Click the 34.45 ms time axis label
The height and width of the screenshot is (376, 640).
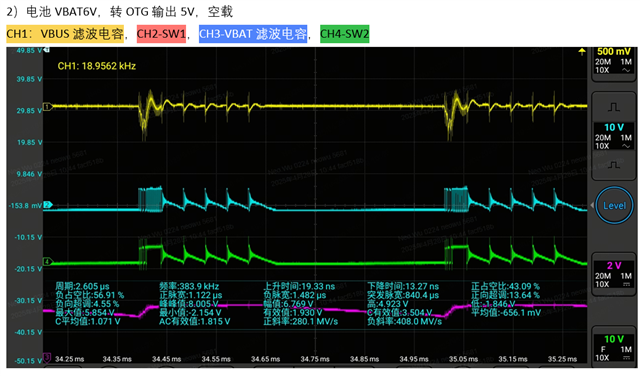167,359
